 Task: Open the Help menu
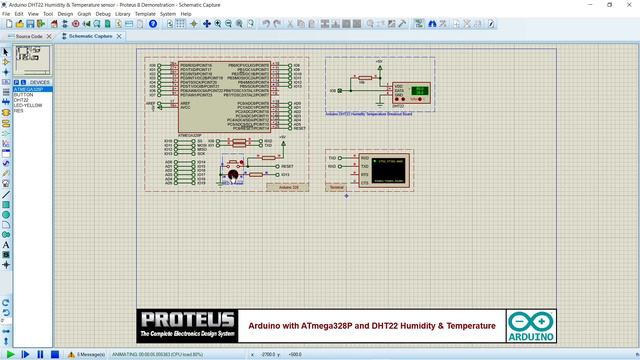(186, 14)
